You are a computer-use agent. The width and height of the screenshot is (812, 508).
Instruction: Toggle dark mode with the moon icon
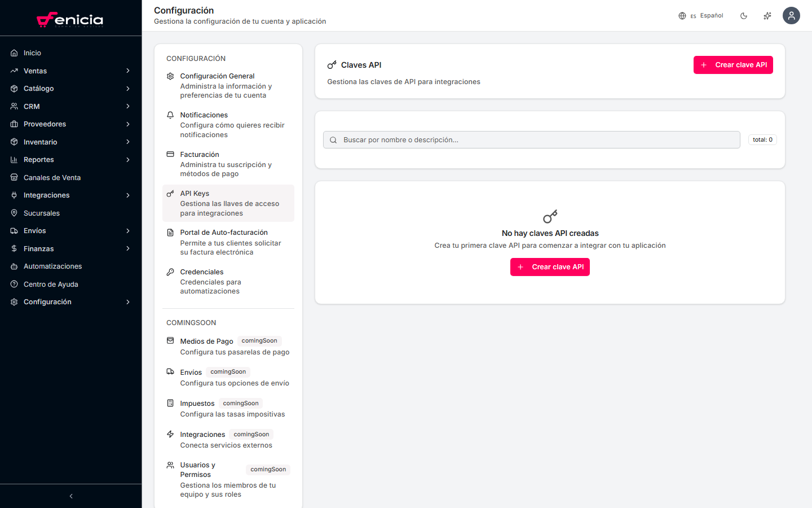744,16
